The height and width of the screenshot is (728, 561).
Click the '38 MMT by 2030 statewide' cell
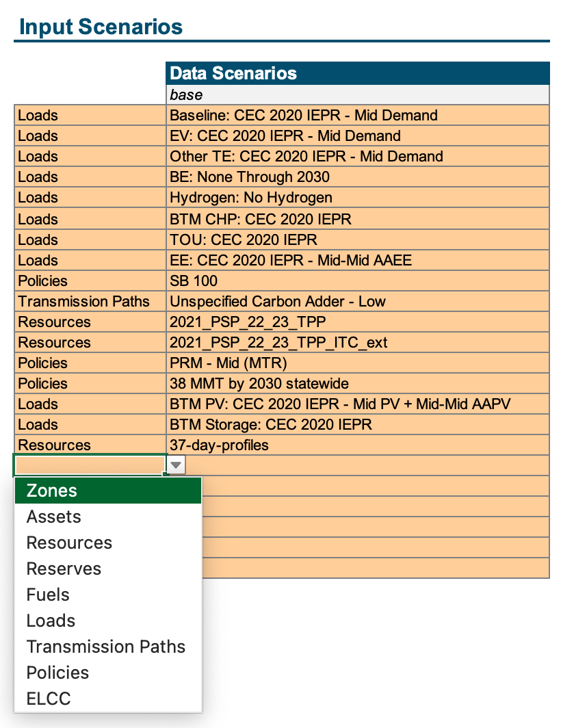pos(357,383)
